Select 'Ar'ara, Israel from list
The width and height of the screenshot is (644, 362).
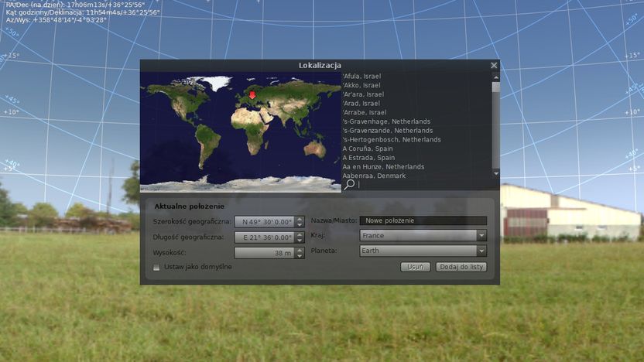click(363, 94)
